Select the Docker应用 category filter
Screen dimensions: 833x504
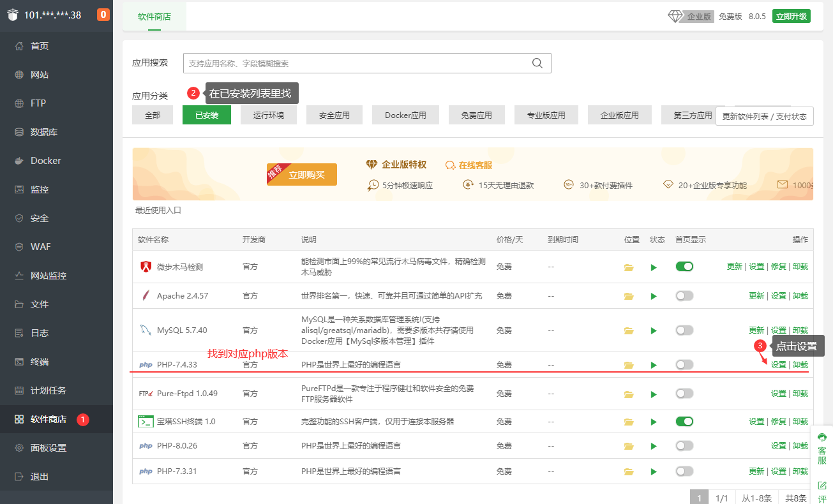[405, 115]
